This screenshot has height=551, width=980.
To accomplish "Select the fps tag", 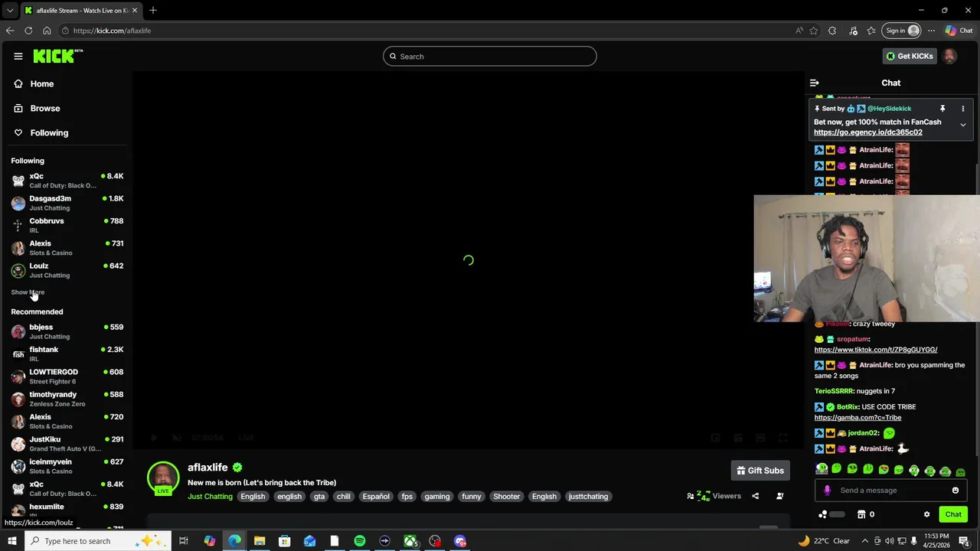I will pos(407,497).
